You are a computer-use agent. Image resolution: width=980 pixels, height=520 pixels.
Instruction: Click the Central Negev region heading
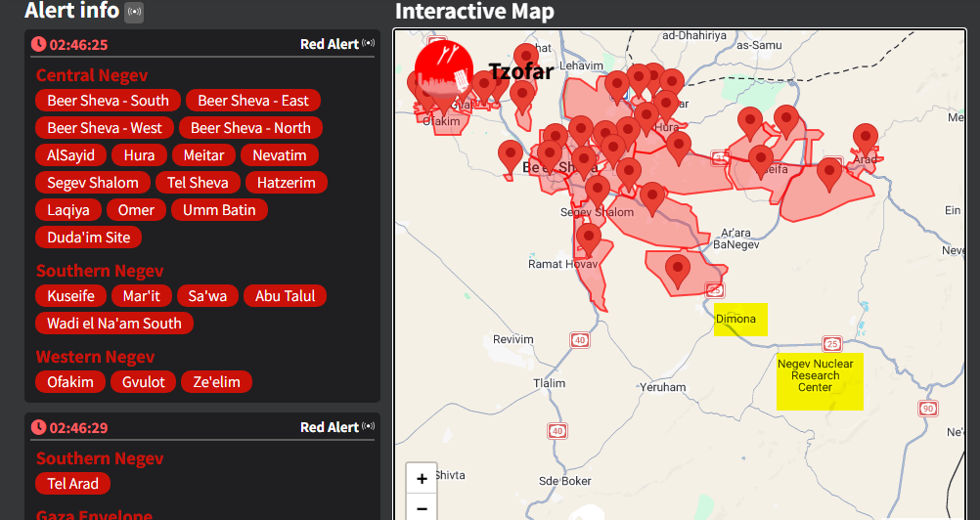92,75
